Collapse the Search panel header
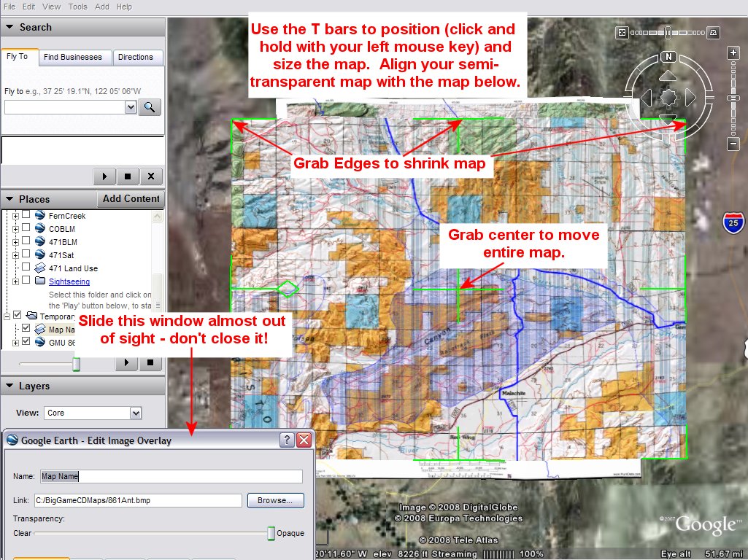Screen dimensions: 748x560 [x=9, y=27]
